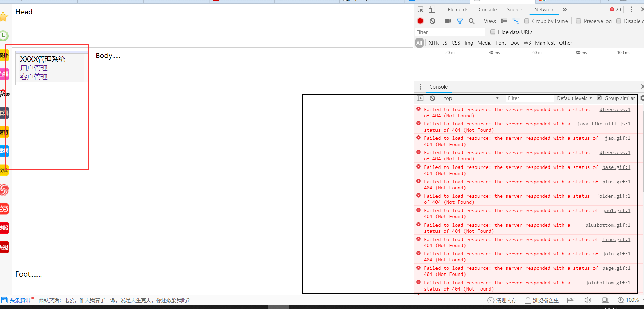Activate the inspect element picker icon
Screen dimensions: 644x309
420,10
